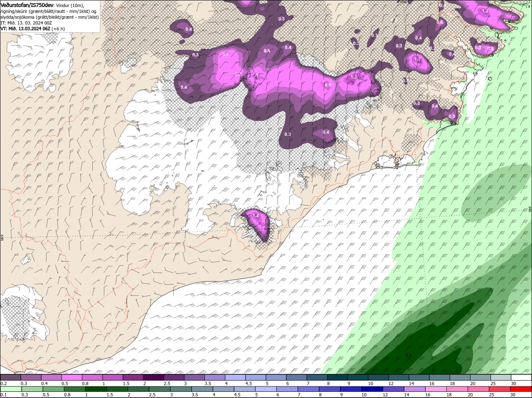The height and width of the screenshot is (398, 532).
Task: Pick the 6 periwinkle swatch in rain scale
Action: pyautogui.click(x=287, y=389)
